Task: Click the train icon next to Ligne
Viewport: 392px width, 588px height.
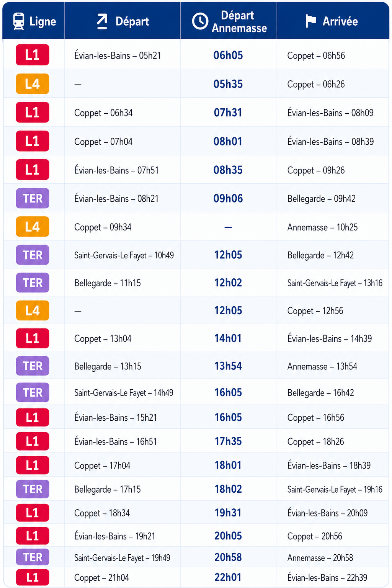Action: pos(18,21)
